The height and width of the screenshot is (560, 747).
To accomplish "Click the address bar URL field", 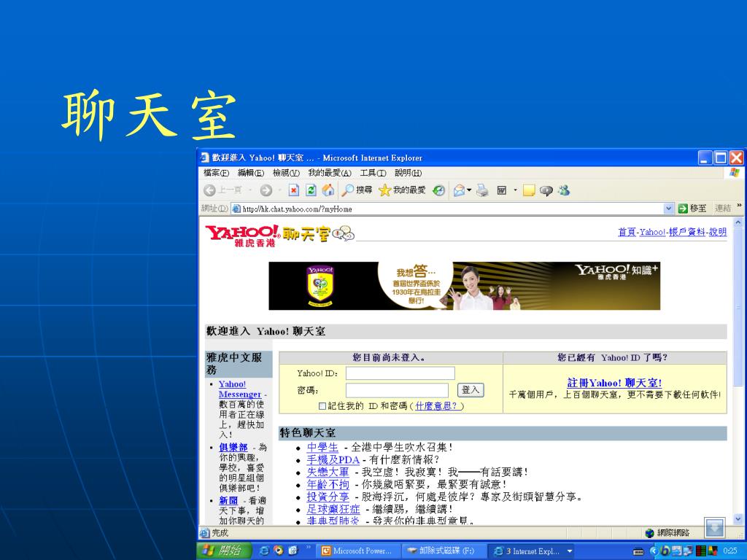I will 448,209.
